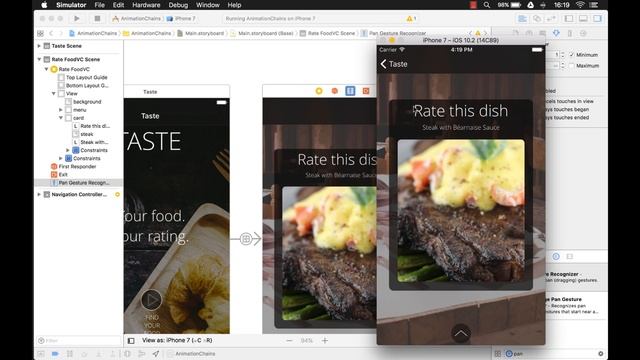Click the Exit dock icon in scene
640x360 pixels.
click(x=366, y=91)
